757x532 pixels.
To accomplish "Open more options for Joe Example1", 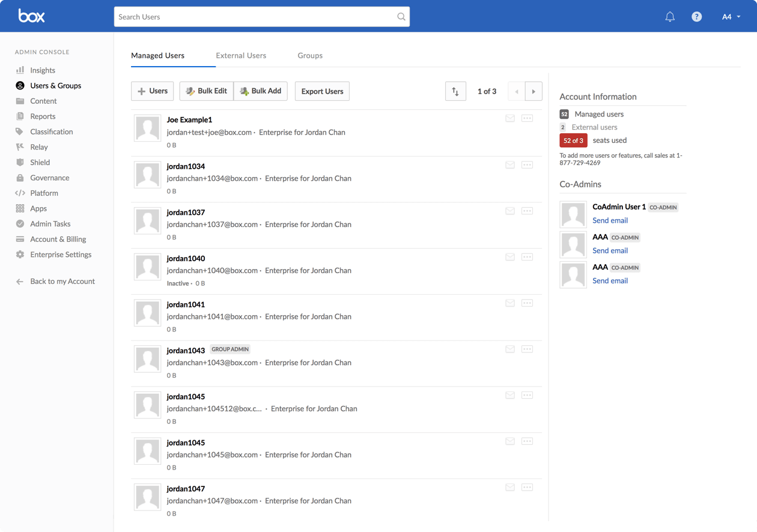I will [x=527, y=118].
